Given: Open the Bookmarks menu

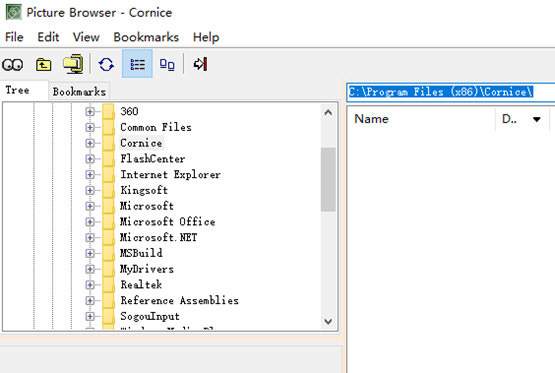Looking at the screenshot, I should tap(146, 37).
